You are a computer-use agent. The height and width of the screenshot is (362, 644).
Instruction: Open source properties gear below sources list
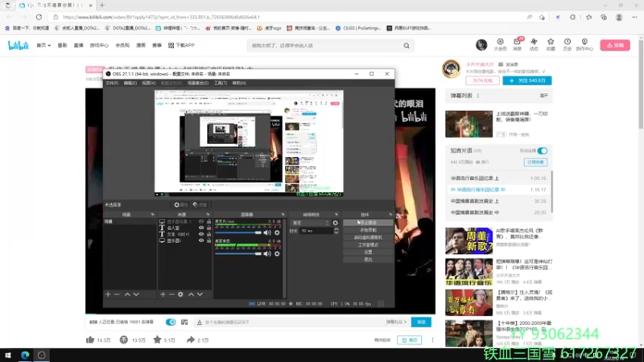click(180, 294)
